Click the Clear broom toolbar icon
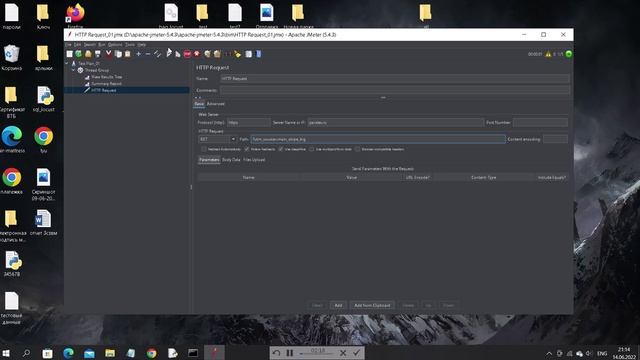 207,54
